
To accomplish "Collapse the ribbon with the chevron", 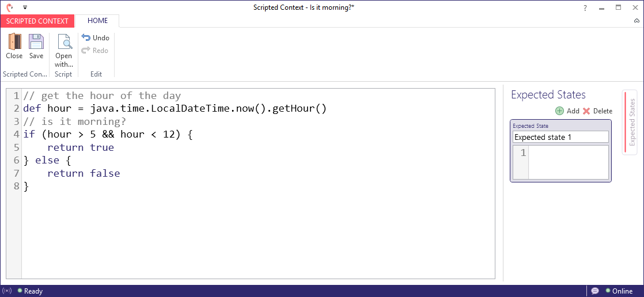I will pos(637,21).
